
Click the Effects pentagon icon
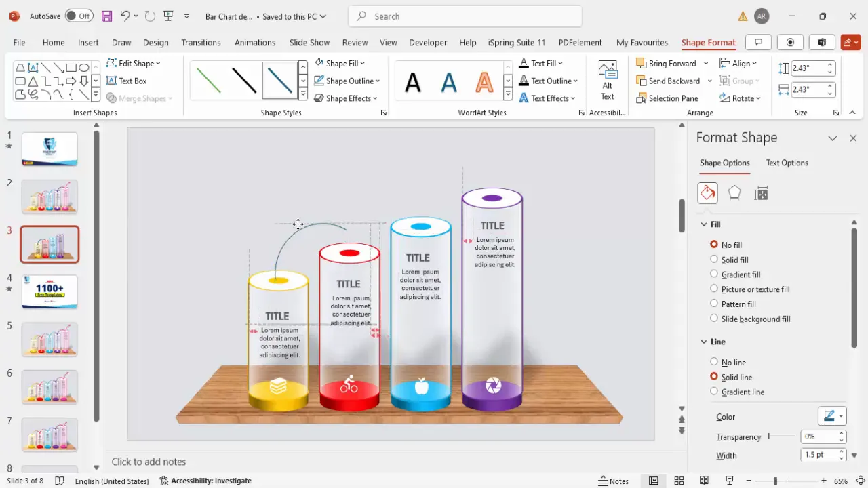click(x=734, y=193)
